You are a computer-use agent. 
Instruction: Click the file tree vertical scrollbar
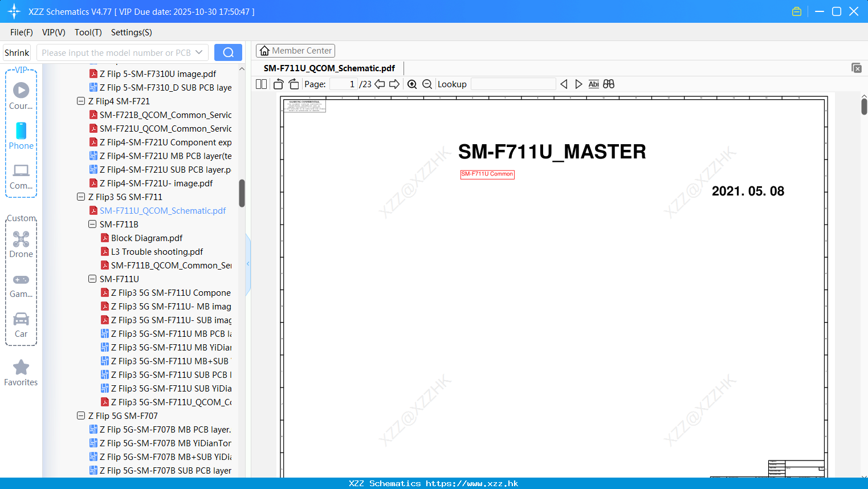tap(242, 193)
